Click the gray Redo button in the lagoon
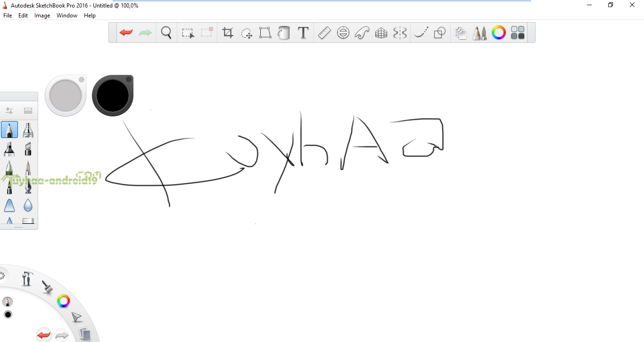644x342 pixels. [62, 335]
